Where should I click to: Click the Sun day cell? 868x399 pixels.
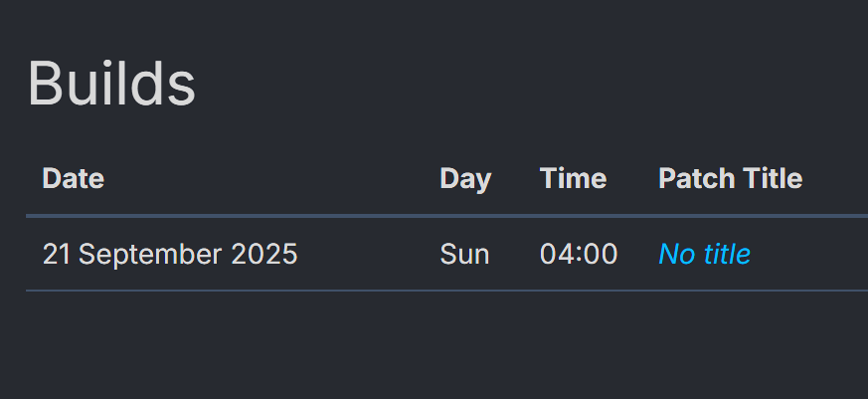[x=464, y=255]
